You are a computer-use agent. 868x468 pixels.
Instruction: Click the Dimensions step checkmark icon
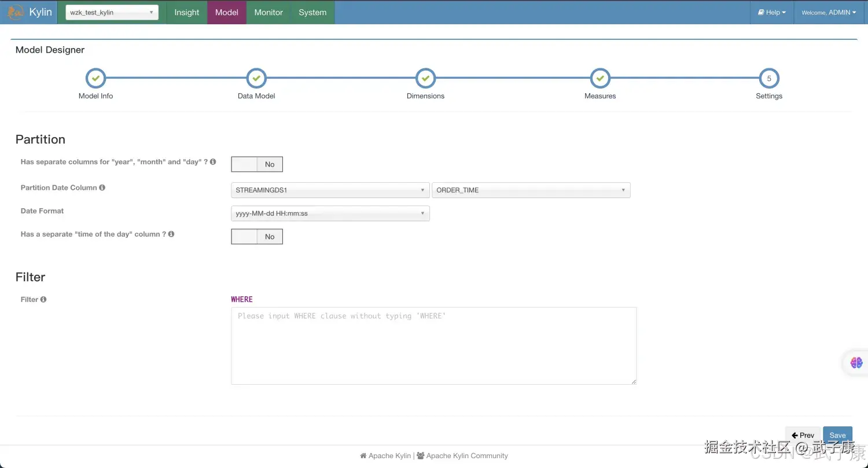click(x=425, y=78)
